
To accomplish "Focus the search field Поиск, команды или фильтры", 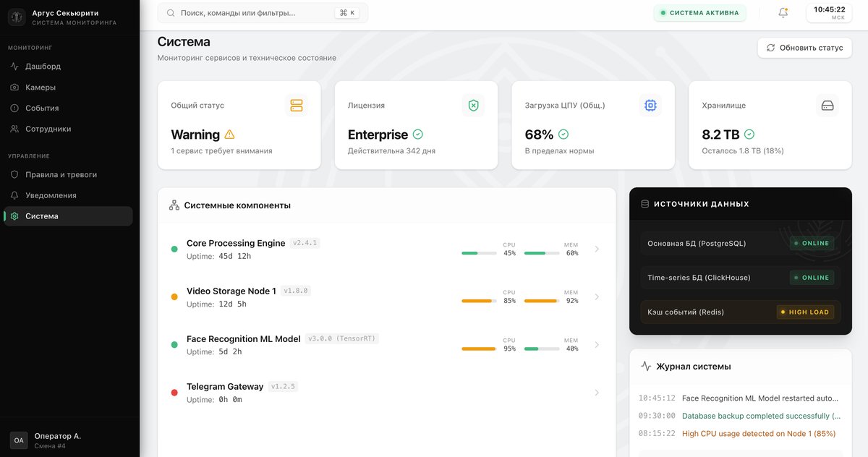I will pyautogui.click(x=253, y=13).
